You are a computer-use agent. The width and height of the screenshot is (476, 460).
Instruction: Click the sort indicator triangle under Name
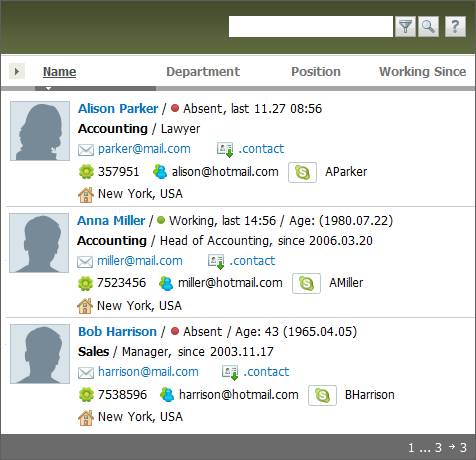(x=48, y=89)
